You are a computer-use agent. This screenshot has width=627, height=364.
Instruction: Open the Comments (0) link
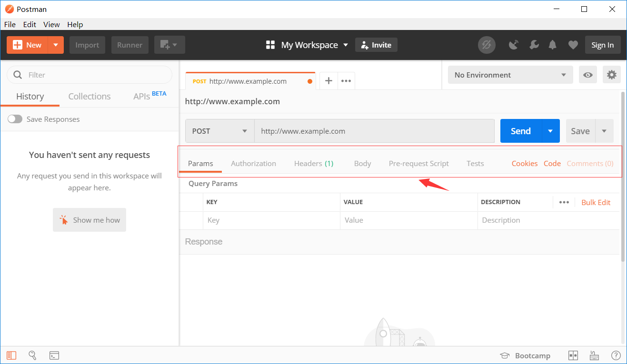point(590,163)
